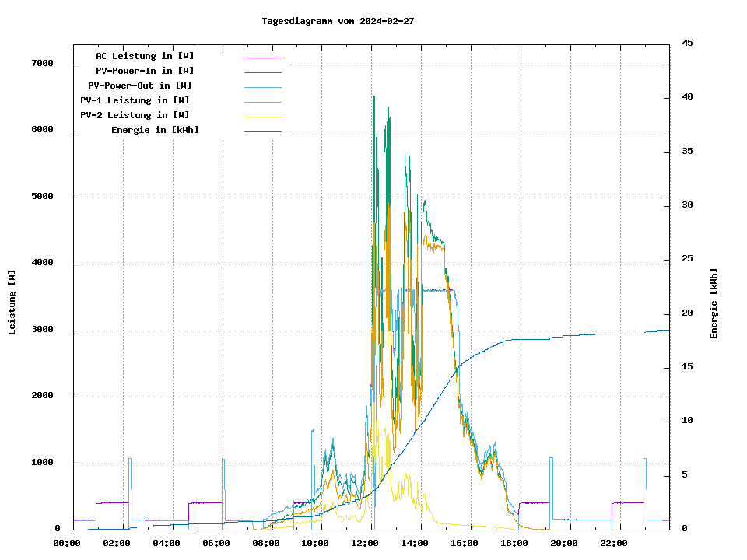Click the 00:00 time axis tick label
This screenshot has height=560, width=747.
[x=67, y=543]
